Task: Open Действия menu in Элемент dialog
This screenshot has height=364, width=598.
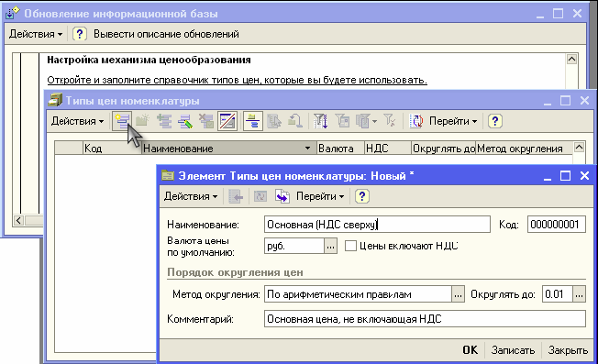Action: [x=191, y=196]
